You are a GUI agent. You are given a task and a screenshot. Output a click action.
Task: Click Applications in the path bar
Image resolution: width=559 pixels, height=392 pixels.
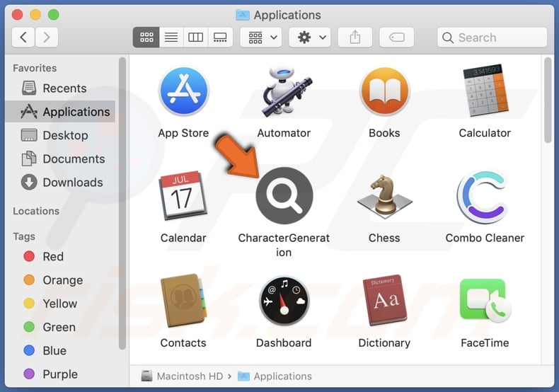(x=275, y=376)
